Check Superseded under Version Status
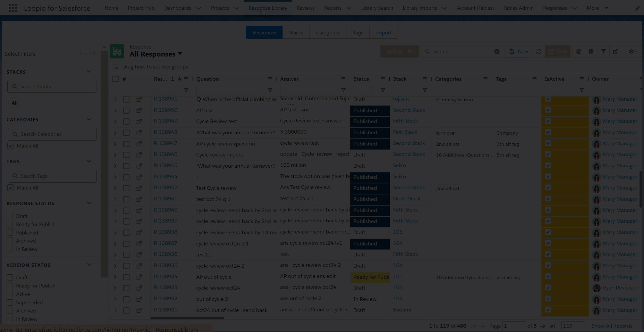Viewport: 644px width, 332px height. coord(10,303)
